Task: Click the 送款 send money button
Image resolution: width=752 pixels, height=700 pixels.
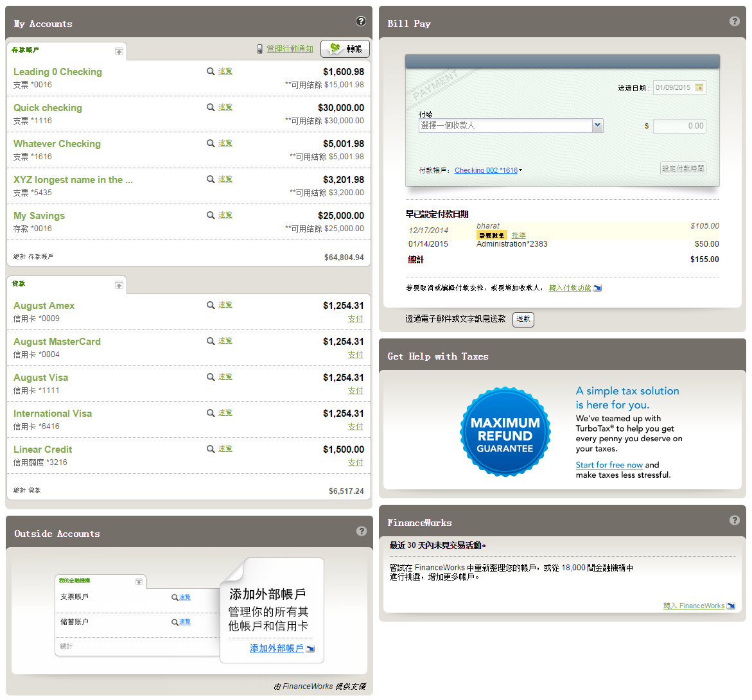Action: tap(523, 319)
